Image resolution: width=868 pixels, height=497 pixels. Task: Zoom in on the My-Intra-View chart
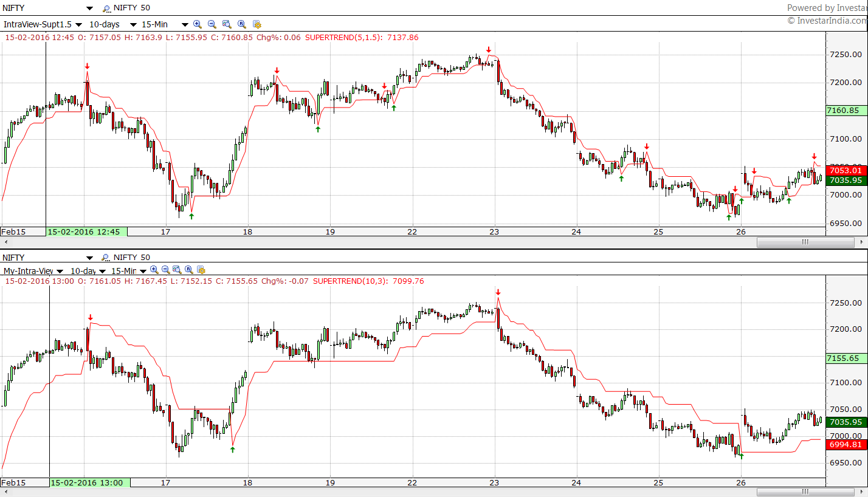click(x=154, y=270)
